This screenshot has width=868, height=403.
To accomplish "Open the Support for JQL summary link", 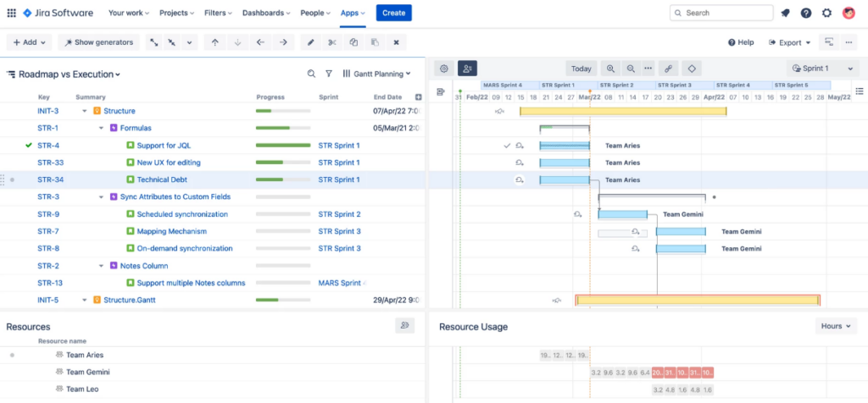I will pyautogui.click(x=164, y=146).
